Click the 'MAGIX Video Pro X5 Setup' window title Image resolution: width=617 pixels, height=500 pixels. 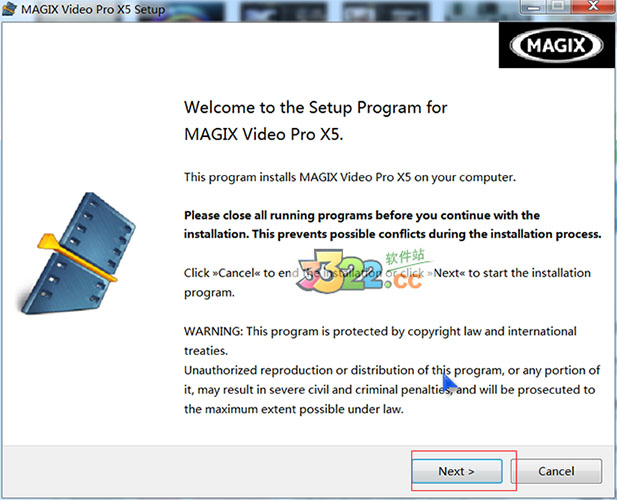(93, 9)
